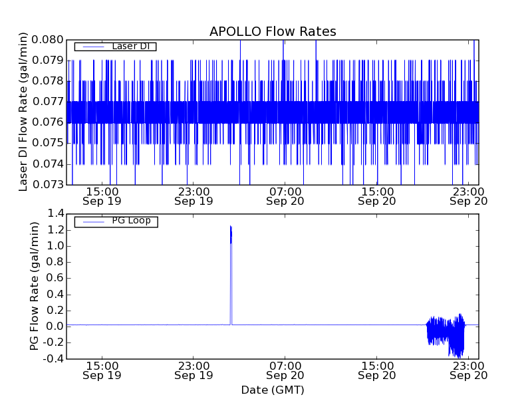The height and width of the screenshot is (399, 532).
Task: Click 15:00 Sep 19 tick under Laser DI plot
Action: (x=102, y=196)
